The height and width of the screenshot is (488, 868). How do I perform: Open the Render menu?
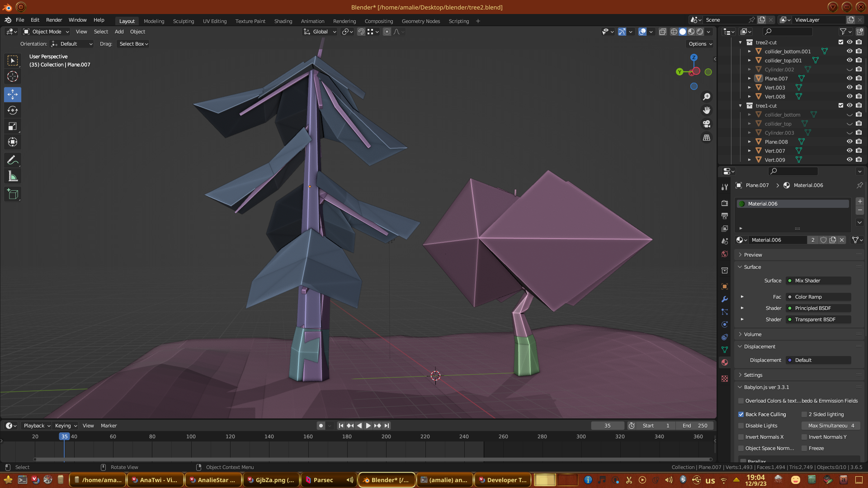click(54, 20)
